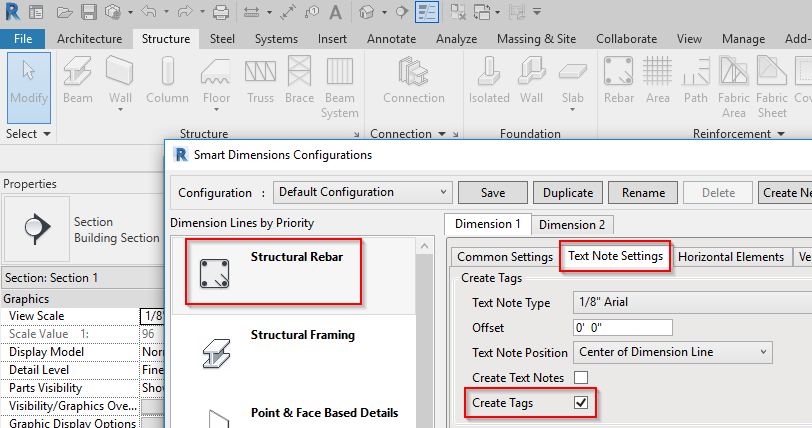Open the Default 3D View house icon
This screenshot has width=812, height=428.
pos(367,12)
